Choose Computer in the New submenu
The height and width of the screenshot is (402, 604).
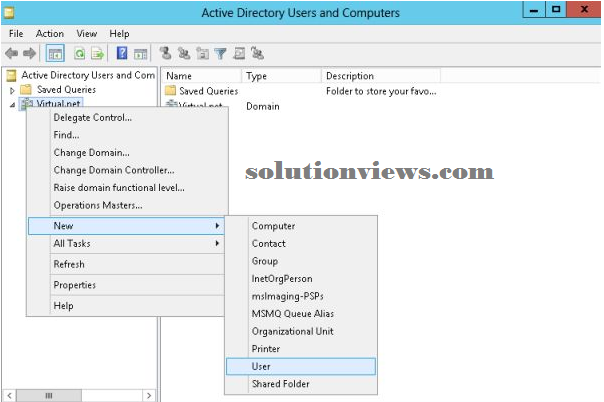pyautogui.click(x=301, y=226)
